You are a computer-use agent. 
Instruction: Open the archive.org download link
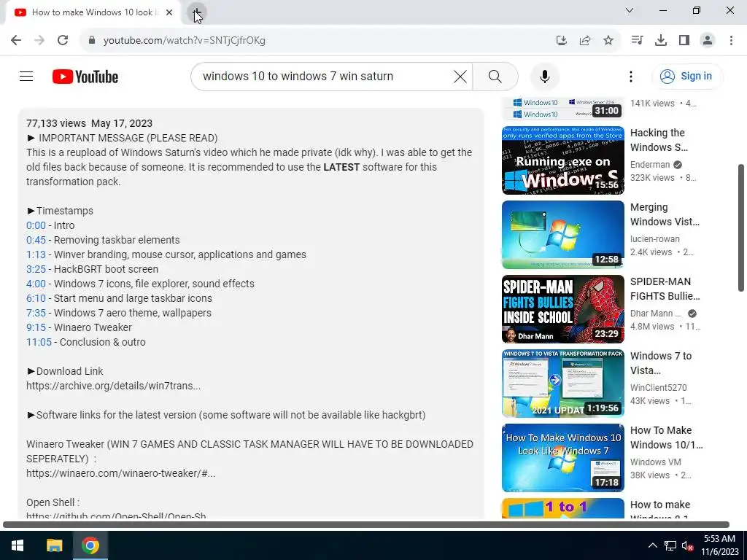pyautogui.click(x=113, y=386)
